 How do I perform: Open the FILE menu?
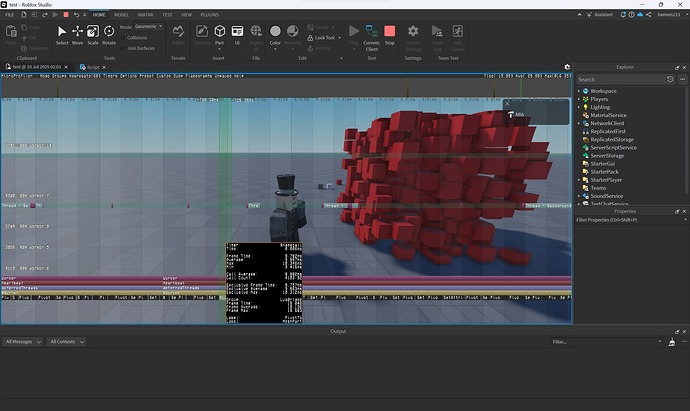pyautogui.click(x=9, y=15)
